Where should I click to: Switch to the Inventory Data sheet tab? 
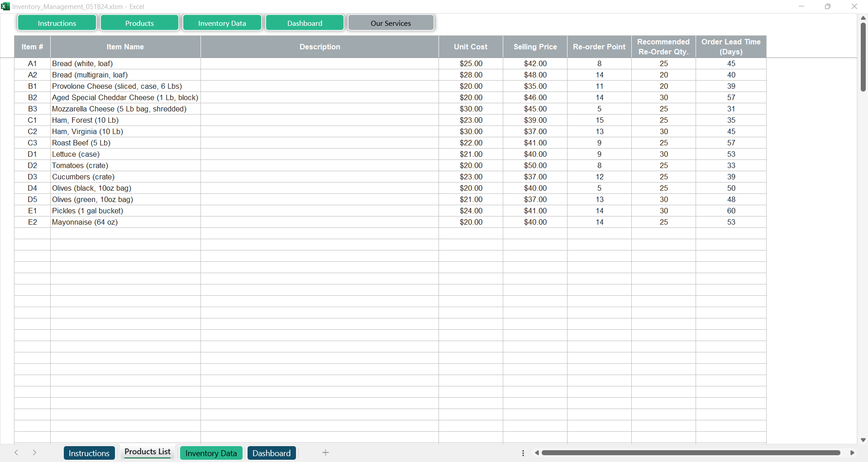click(211, 453)
